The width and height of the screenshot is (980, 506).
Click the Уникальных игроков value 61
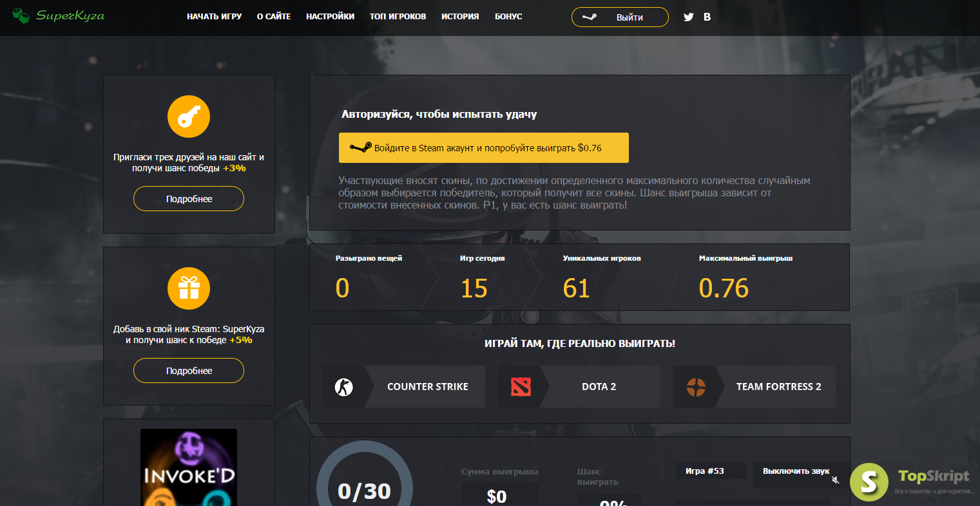(x=577, y=288)
